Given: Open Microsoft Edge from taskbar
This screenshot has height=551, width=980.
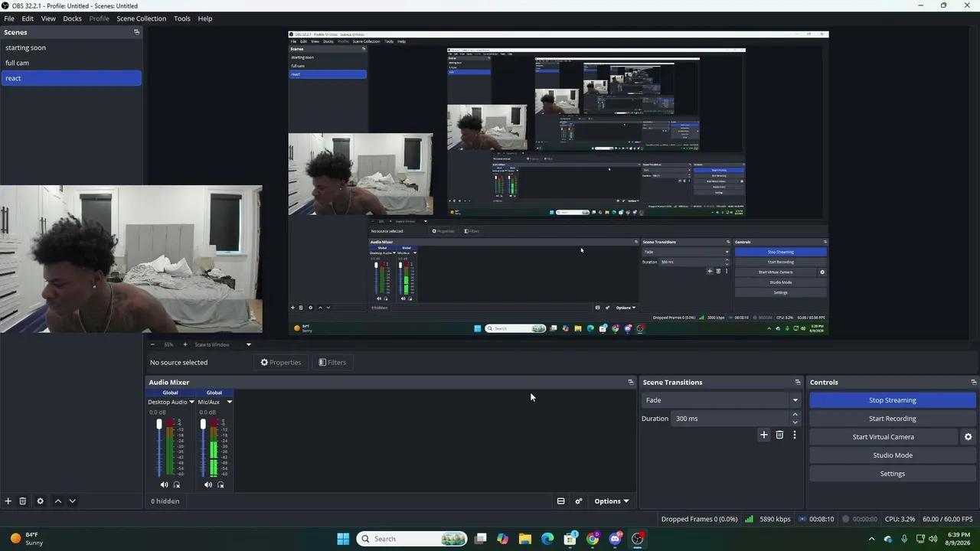Looking at the screenshot, I should (547, 539).
